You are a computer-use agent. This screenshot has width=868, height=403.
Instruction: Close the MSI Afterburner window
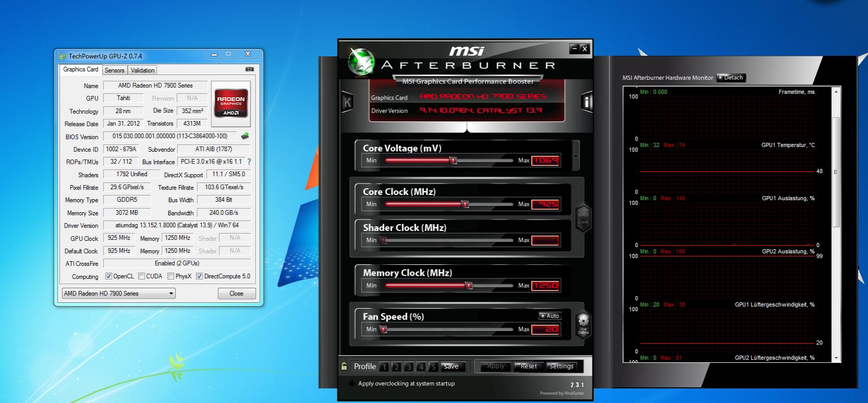(x=584, y=48)
